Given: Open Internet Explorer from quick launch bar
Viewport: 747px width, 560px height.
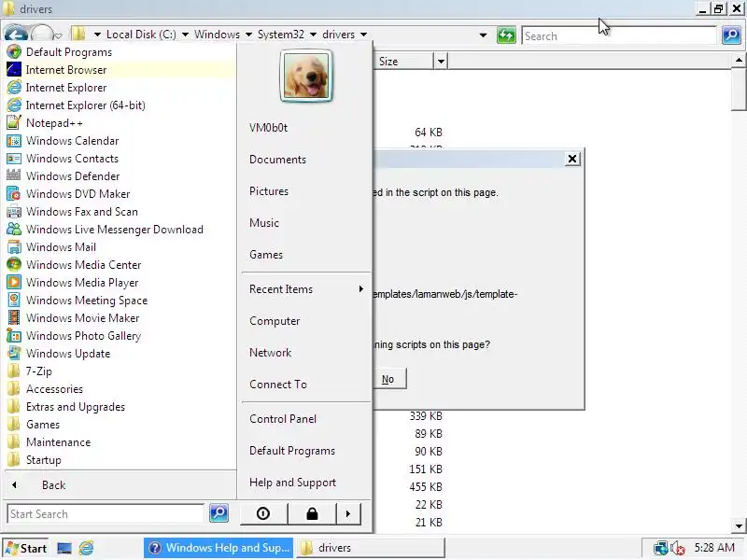Looking at the screenshot, I should (86, 548).
